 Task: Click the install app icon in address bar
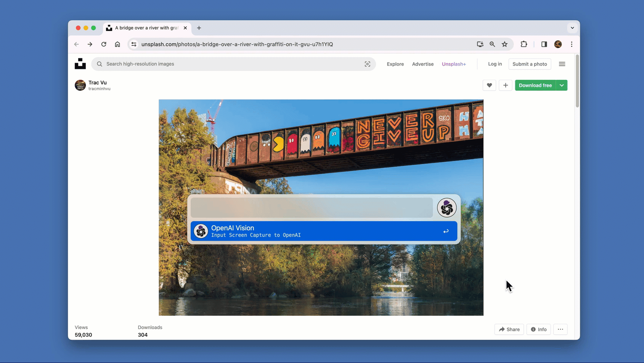tap(480, 44)
